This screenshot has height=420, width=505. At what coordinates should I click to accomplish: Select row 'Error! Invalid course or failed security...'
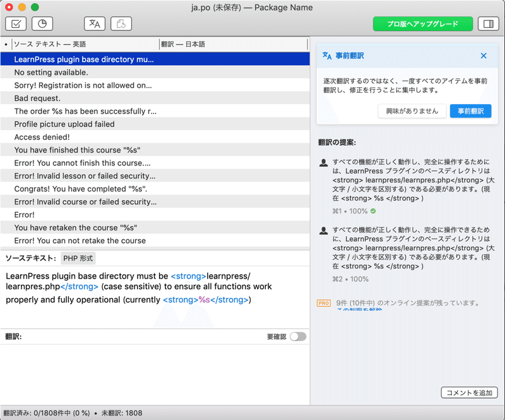click(x=155, y=201)
